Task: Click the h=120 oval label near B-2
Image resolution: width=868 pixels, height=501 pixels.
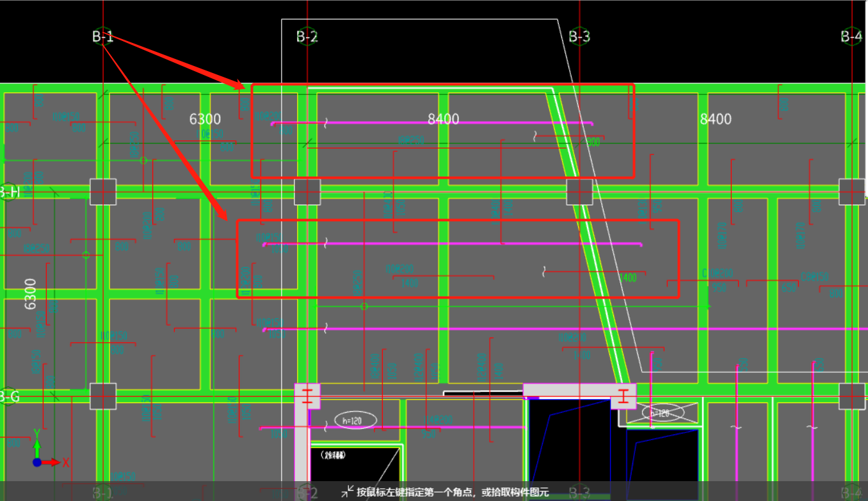Action: [x=355, y=421]
